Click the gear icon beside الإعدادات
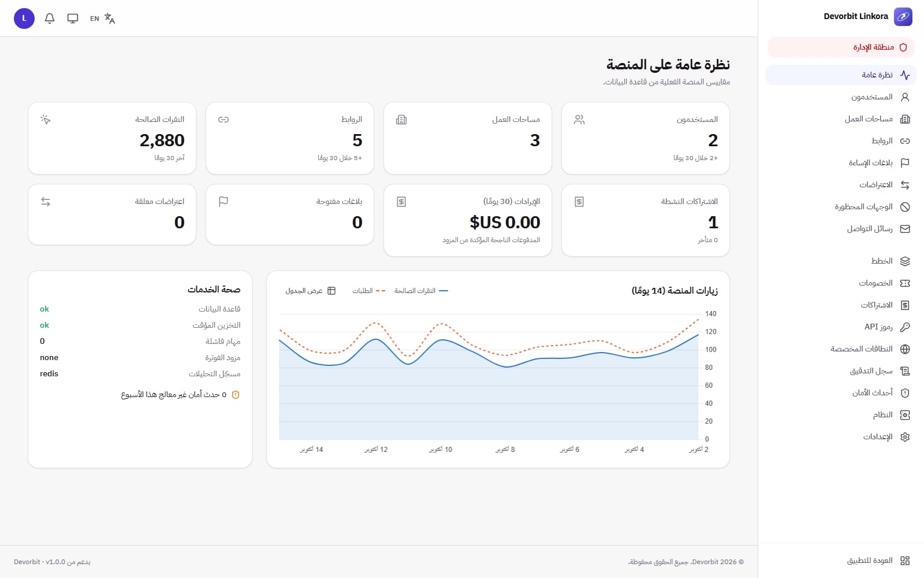Viewport: 924px width, 578px height. pos(905,437)
